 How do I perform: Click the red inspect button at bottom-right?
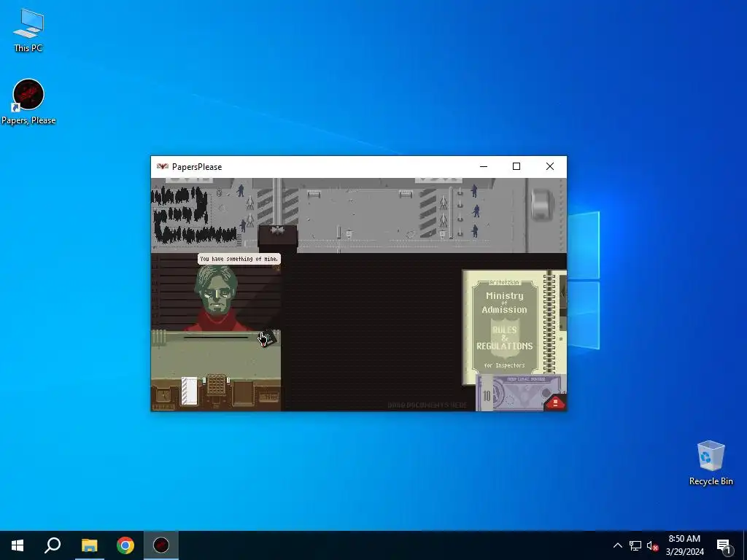pos(555,402)
